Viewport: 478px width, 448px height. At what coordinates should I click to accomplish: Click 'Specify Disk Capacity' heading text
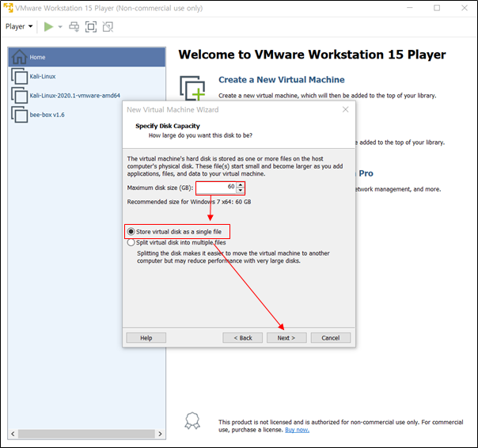[168, 126]
